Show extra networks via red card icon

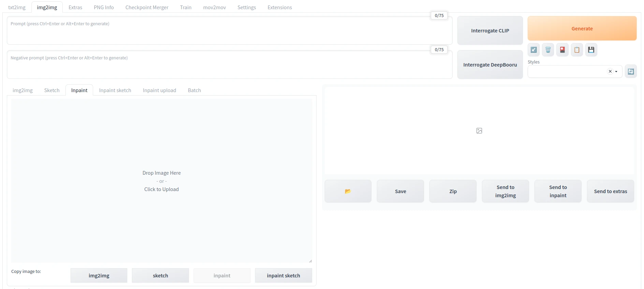(x=562, y=50)
